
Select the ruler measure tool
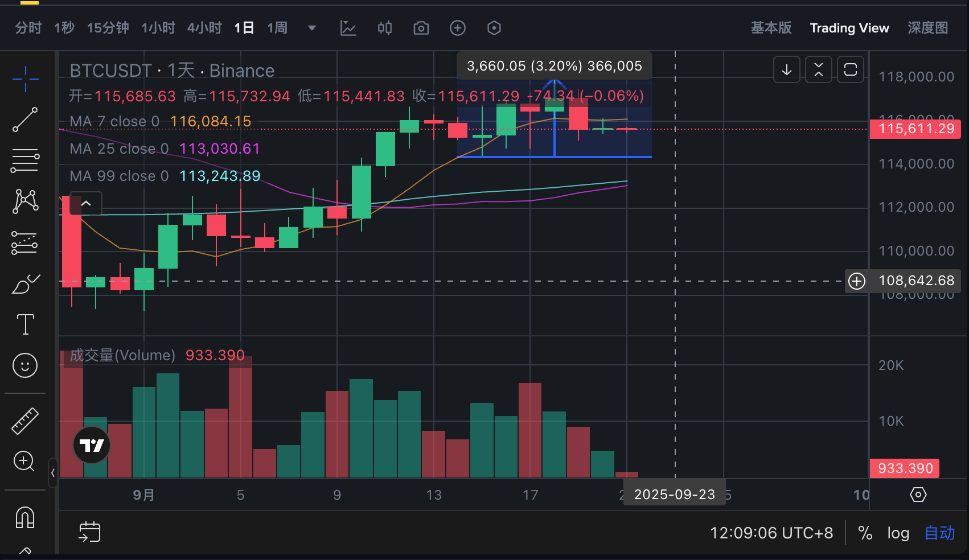25,421
